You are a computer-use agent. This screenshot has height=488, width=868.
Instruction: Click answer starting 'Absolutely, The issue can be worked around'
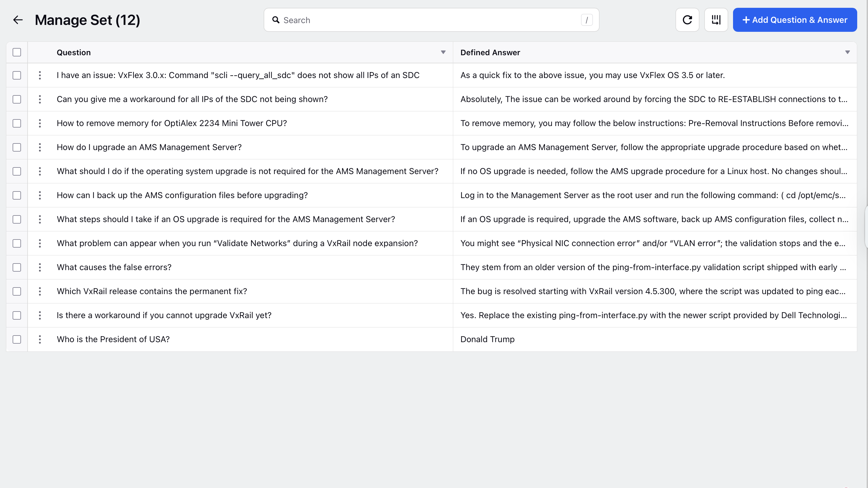(x=654, y=99)
